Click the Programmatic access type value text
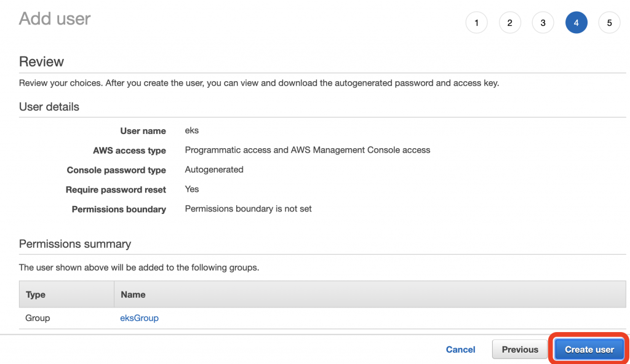This screenshot has width=630, height=364. (307, 150)
